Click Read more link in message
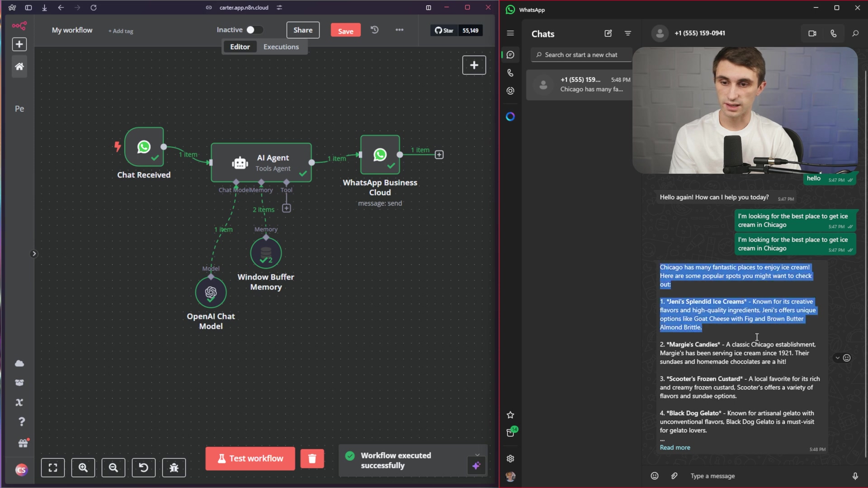The width and height of the screenshot is (868, 488). click(675, 447)
